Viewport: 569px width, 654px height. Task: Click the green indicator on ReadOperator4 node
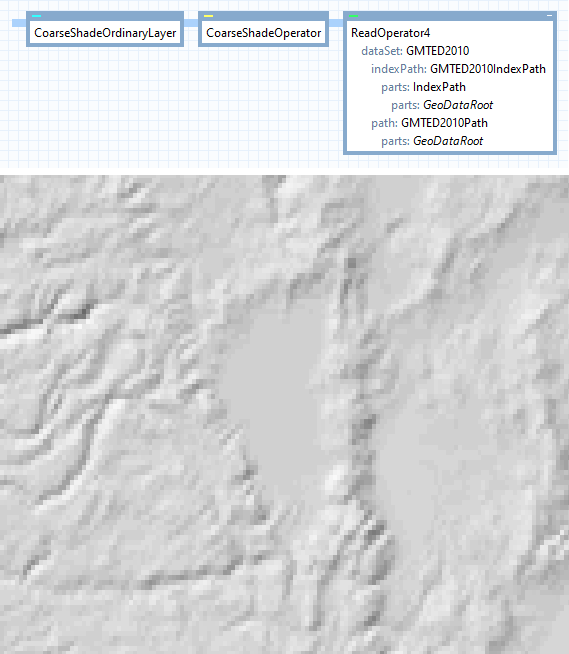click(x=353, y=16)
